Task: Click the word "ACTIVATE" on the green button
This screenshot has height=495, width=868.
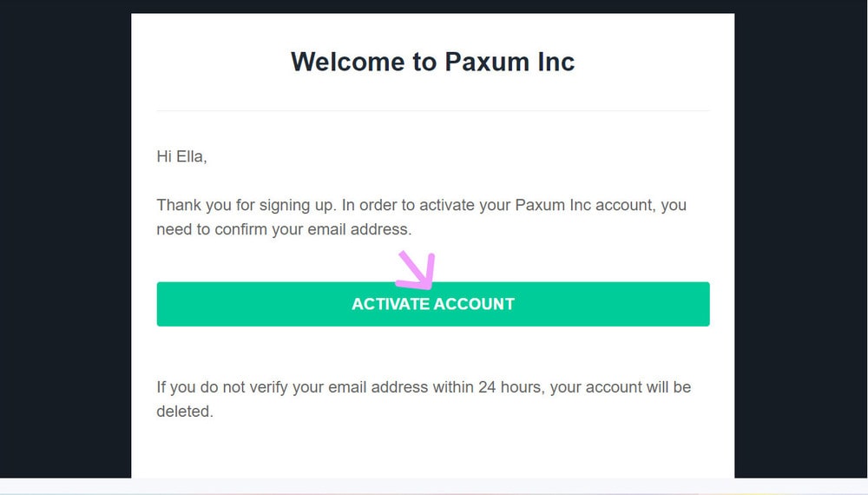Action: (x=391, y=304)
